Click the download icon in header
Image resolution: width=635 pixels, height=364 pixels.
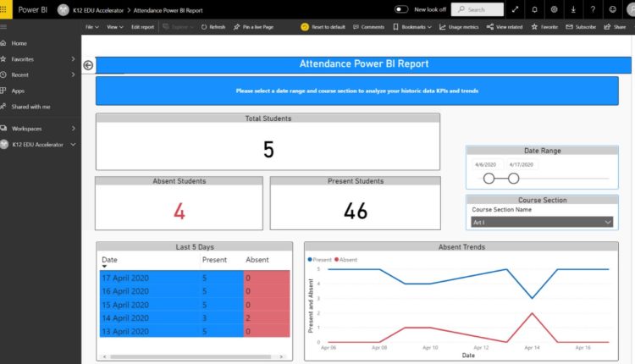pos(573,9)
